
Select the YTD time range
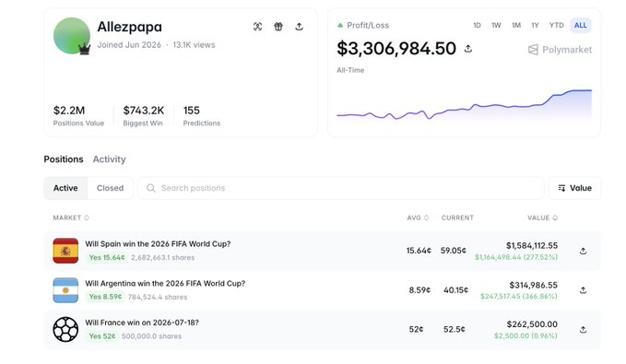coord(556,25)
